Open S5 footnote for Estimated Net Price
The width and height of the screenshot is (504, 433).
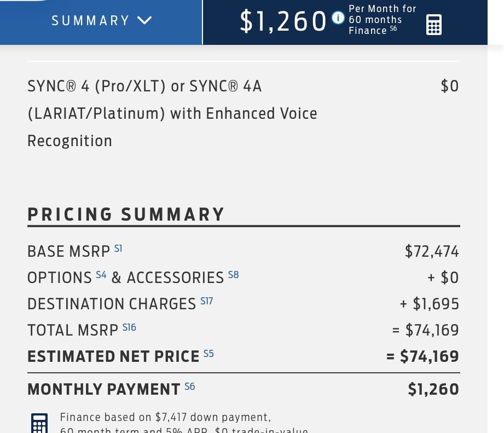coord(208,354)
